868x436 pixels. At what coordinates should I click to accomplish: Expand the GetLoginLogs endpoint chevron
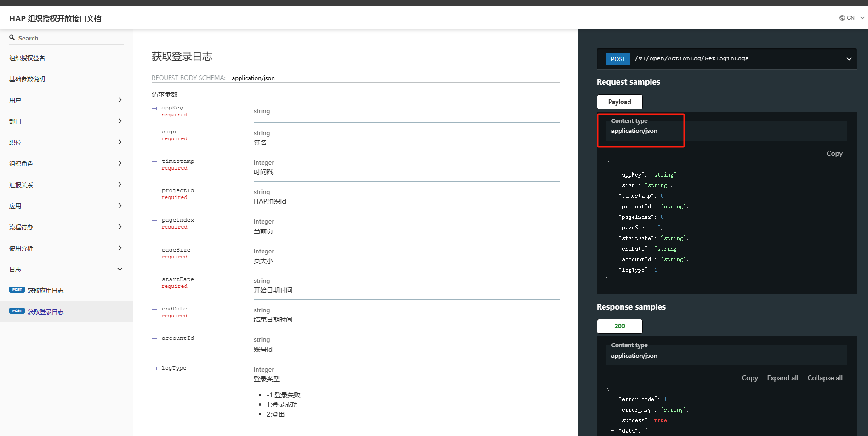pyautogui.click(x=849, y=59)
